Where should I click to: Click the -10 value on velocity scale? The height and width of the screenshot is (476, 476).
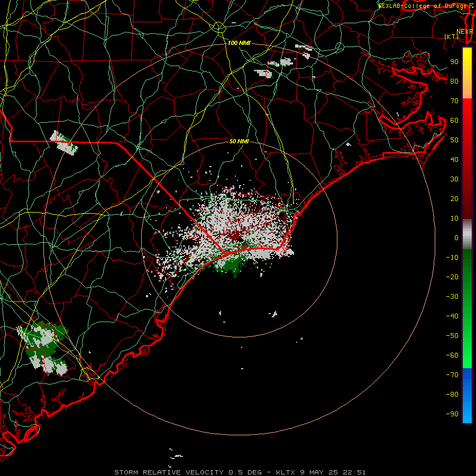[452, 258]
